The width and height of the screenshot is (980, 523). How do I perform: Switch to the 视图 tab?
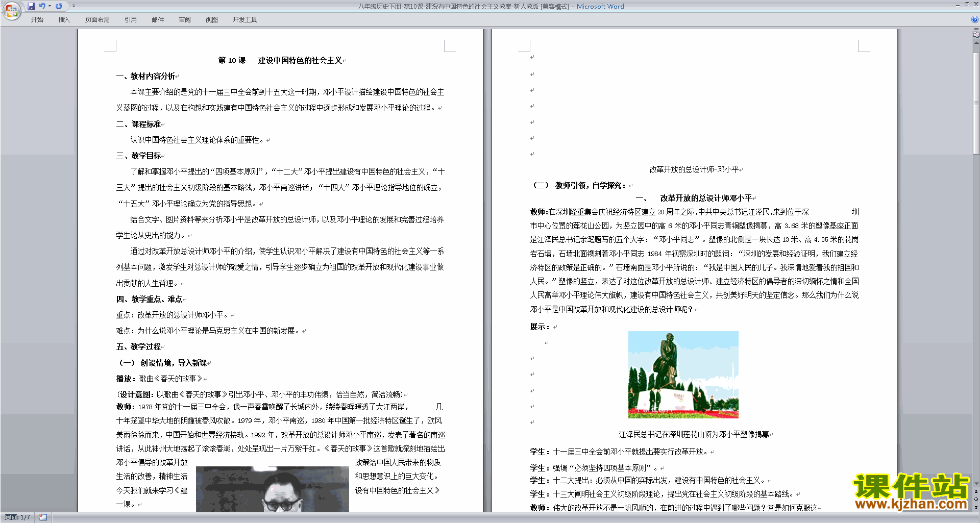pyautogui.click(x=212, y=20)
